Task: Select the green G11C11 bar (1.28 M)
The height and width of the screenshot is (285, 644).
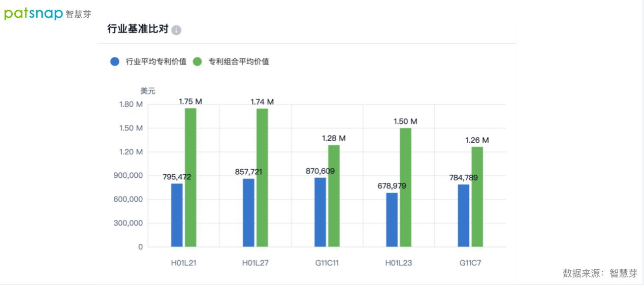Action: pos(334,196)
